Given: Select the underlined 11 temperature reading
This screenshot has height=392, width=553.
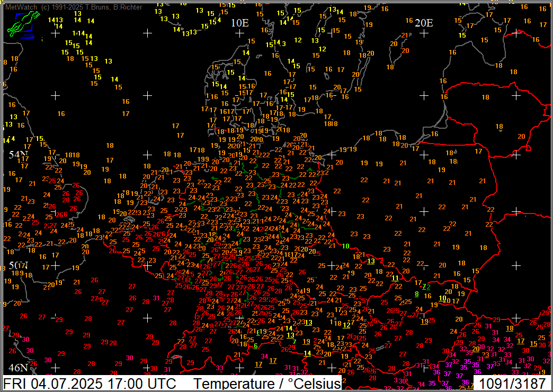Looking at the screenshot, I should tap(395, 278).
